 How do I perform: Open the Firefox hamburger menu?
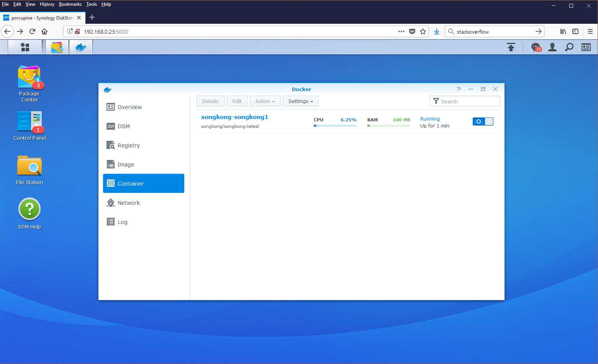[590, 31]
